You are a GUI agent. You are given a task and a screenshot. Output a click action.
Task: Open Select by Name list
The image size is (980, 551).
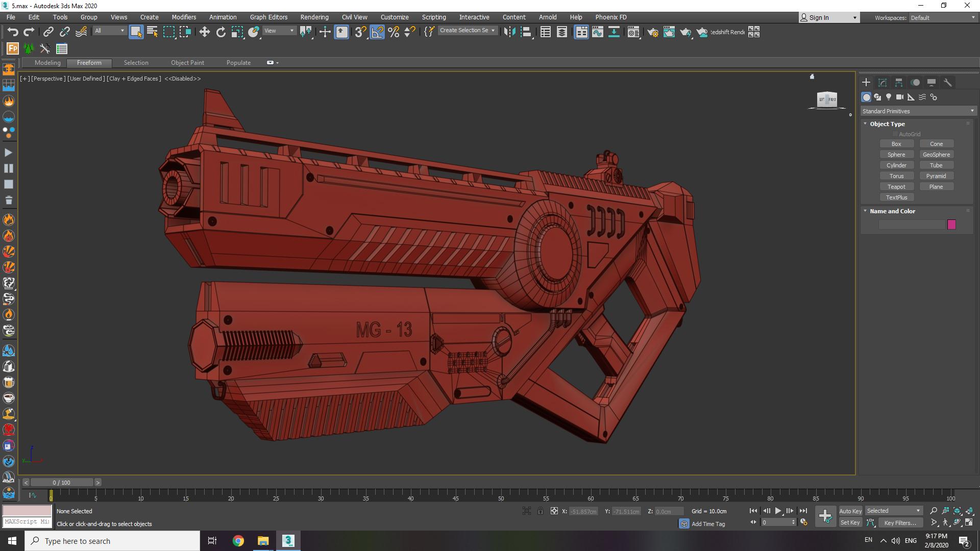152,32
